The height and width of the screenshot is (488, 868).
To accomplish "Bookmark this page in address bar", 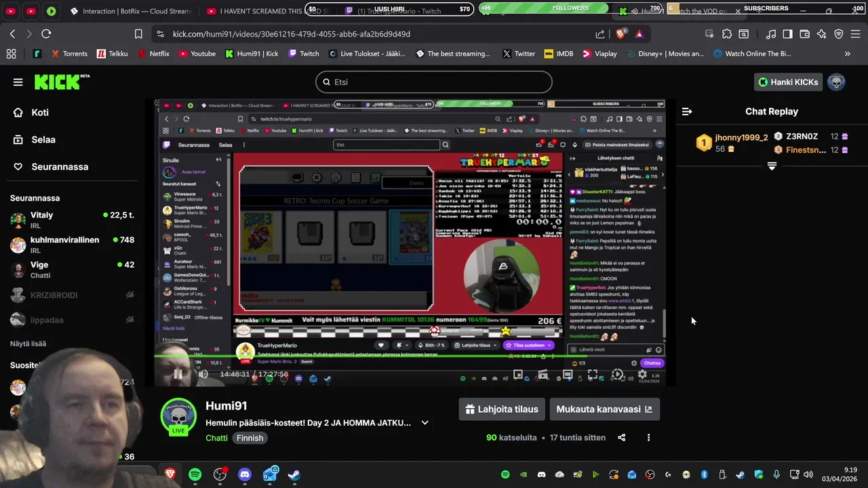I will pyautogui.click(x=138, y=34).
